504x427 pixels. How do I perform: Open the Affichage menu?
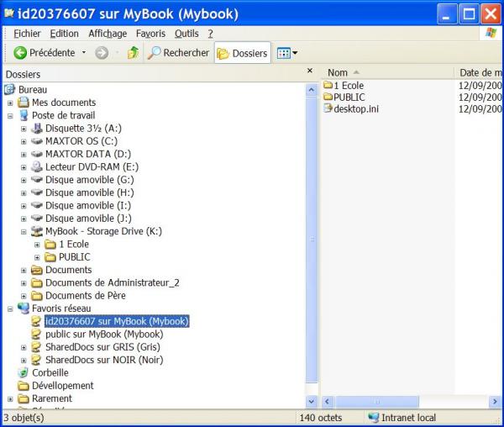pyautogui.click(x=108, y=34)
